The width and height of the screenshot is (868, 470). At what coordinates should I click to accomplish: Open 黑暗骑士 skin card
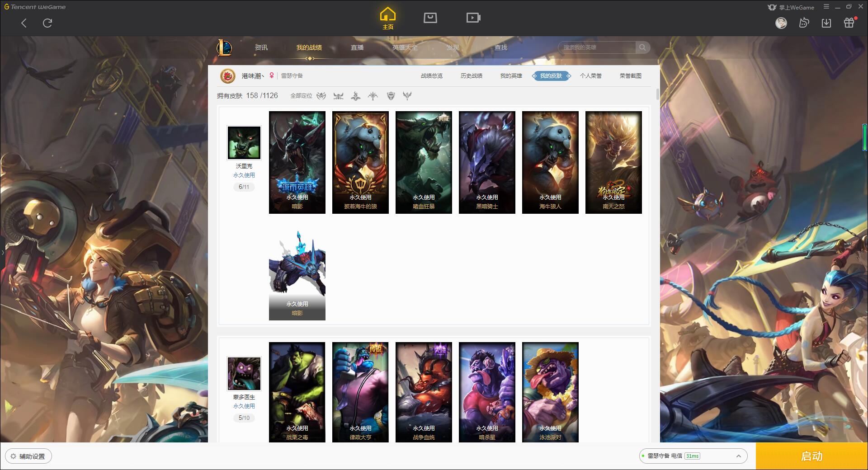coord(487,162)
